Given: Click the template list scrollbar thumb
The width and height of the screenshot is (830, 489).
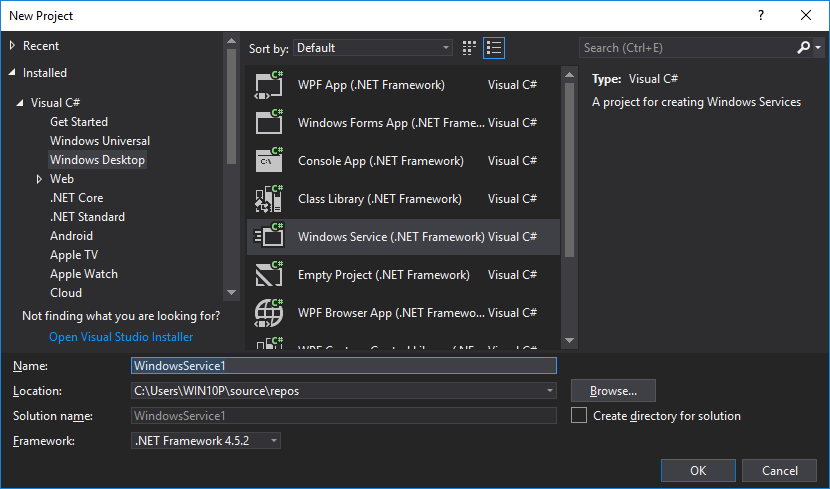Looking at the screenshot, I should point(570,170).
